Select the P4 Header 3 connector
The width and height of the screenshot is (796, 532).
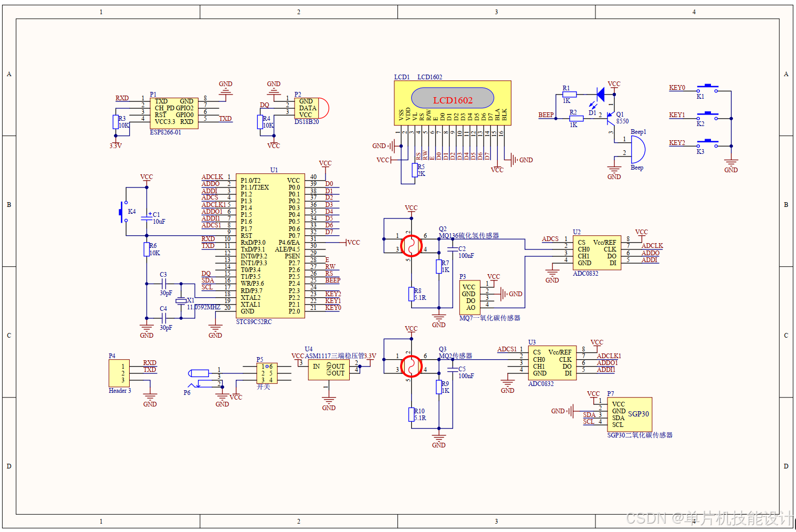pos(119,373)
